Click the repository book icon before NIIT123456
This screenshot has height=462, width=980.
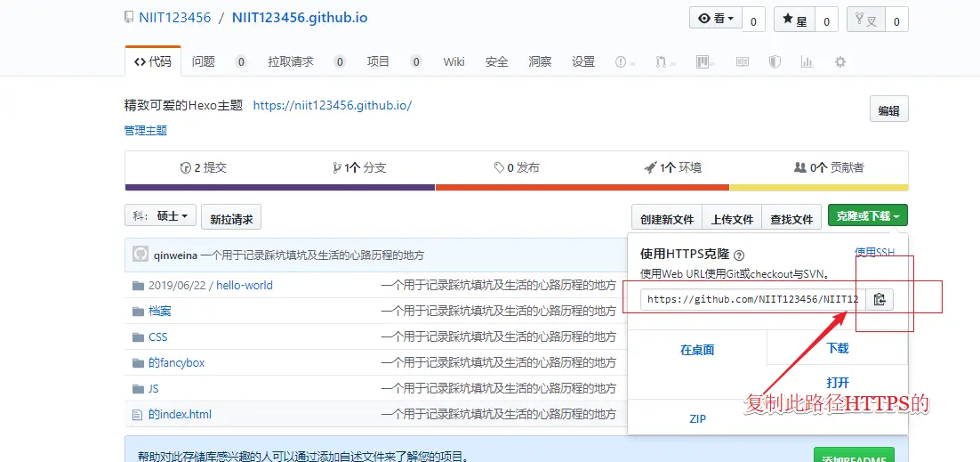(128, 18)
